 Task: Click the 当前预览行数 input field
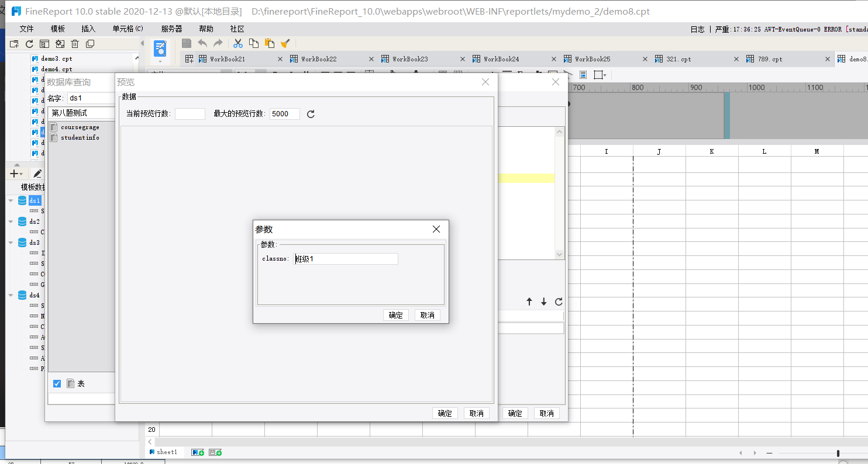click(x=190, y=114)
